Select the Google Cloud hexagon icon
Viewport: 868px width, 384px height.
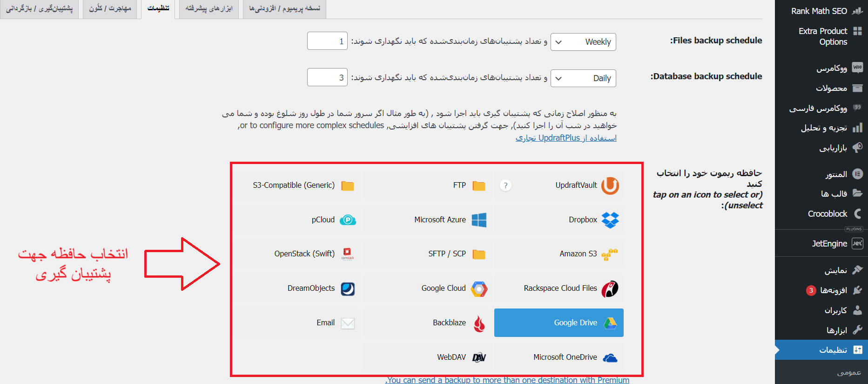pos(479,289)
